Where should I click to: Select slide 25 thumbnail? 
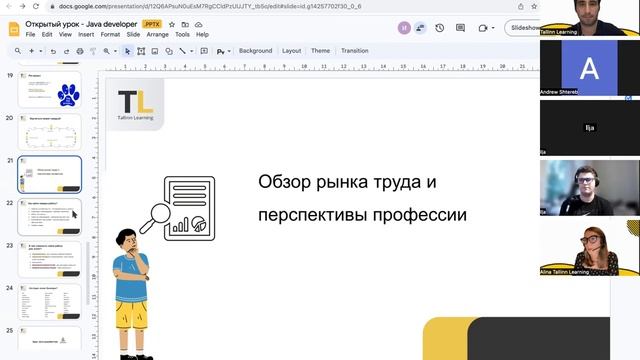coord(49,339)
